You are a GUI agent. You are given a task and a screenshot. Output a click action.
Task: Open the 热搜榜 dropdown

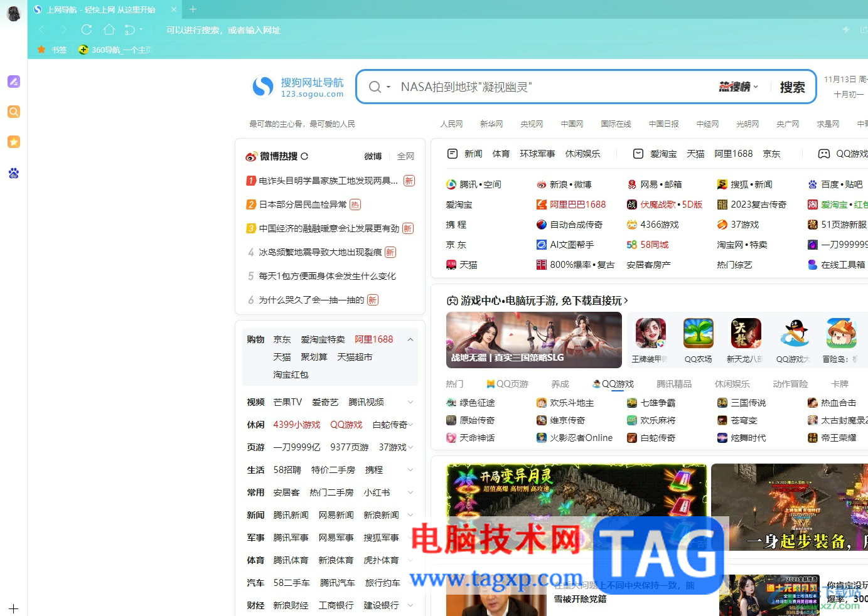click(x=739, y=87)
